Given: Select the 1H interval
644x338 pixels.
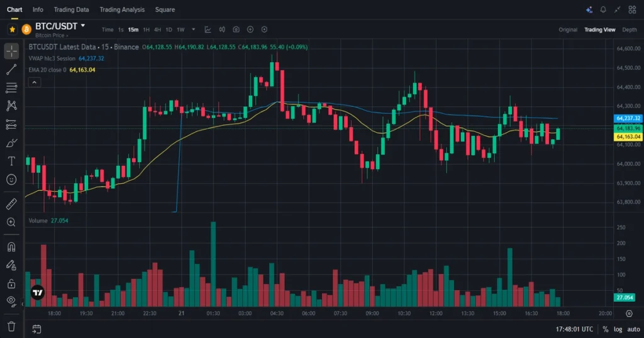Looking at the screenshot, I should tap(146, 30).
